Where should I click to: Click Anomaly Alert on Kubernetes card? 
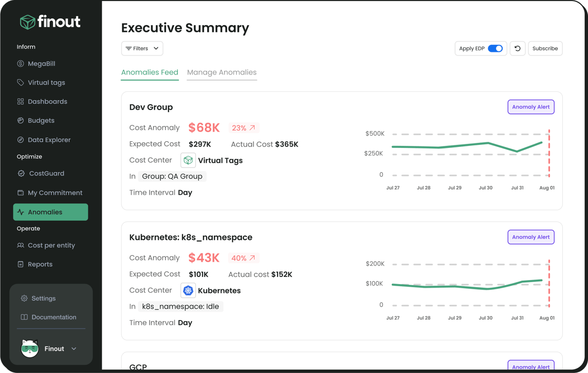click(x=530, y=237)
